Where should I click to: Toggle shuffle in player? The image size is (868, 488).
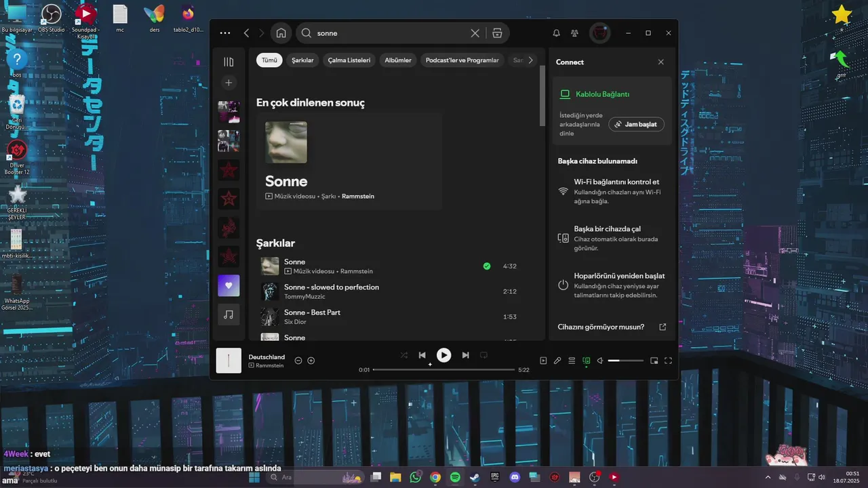point(404,355)
